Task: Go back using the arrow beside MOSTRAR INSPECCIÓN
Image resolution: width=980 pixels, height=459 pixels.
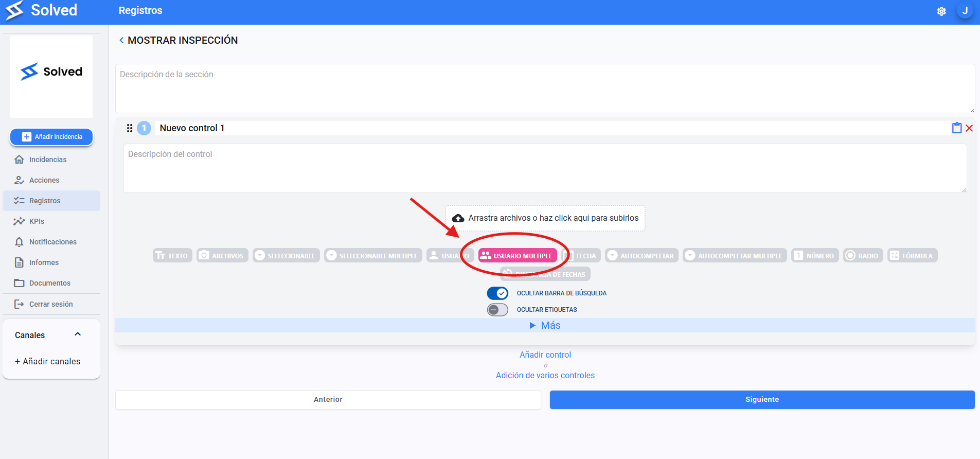Action: pyautogui.click(x=121, y=40)
